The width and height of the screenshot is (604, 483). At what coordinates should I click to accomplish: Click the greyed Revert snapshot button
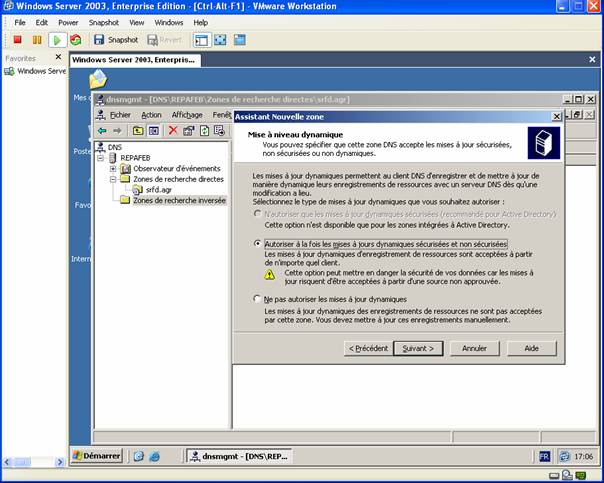164,40
